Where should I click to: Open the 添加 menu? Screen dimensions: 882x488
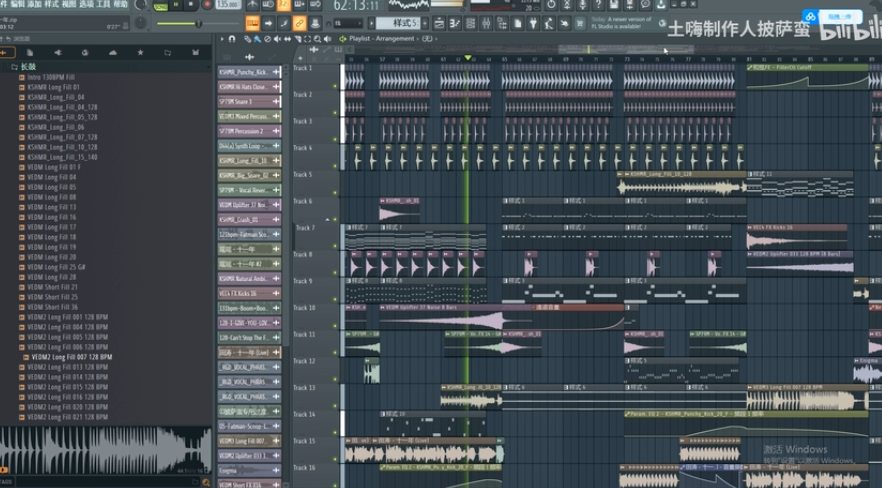[34, 5]
